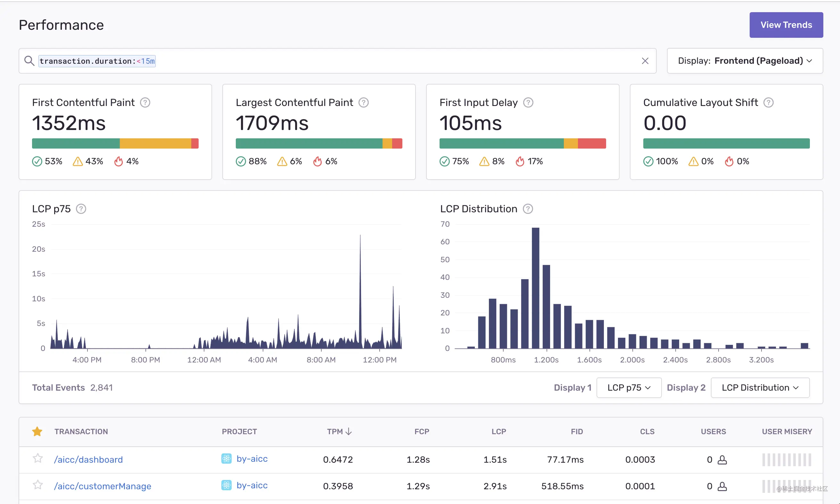Click the tallest spike in LCP p75 chart

point(360,291)
